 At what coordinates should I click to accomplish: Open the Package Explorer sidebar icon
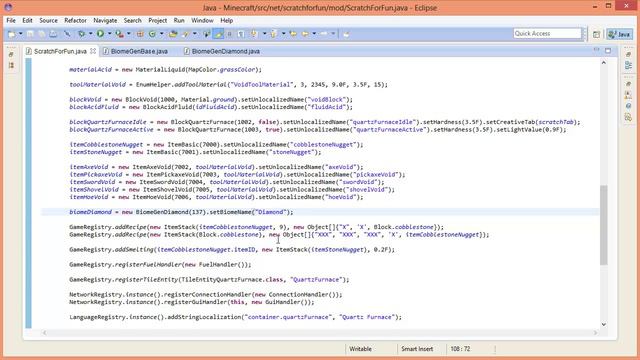[11, 65]
